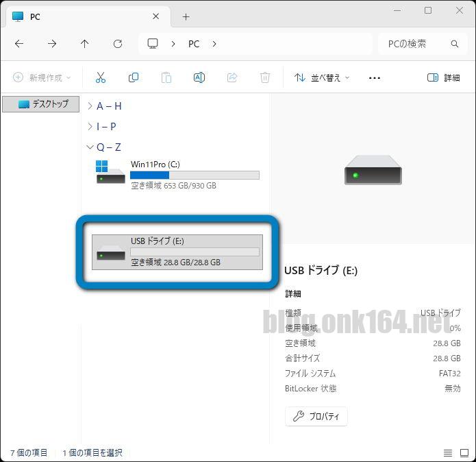This screenshot has height=462, width=476.
Task: Click the Paste clipboard icon
Action: 166,77
